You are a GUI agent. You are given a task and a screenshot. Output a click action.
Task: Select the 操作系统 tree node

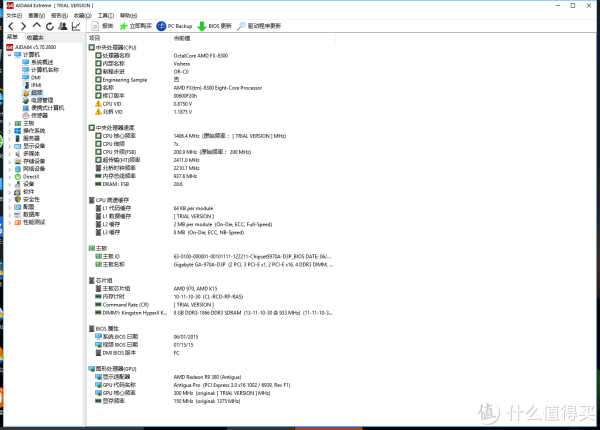click(30, 131)
